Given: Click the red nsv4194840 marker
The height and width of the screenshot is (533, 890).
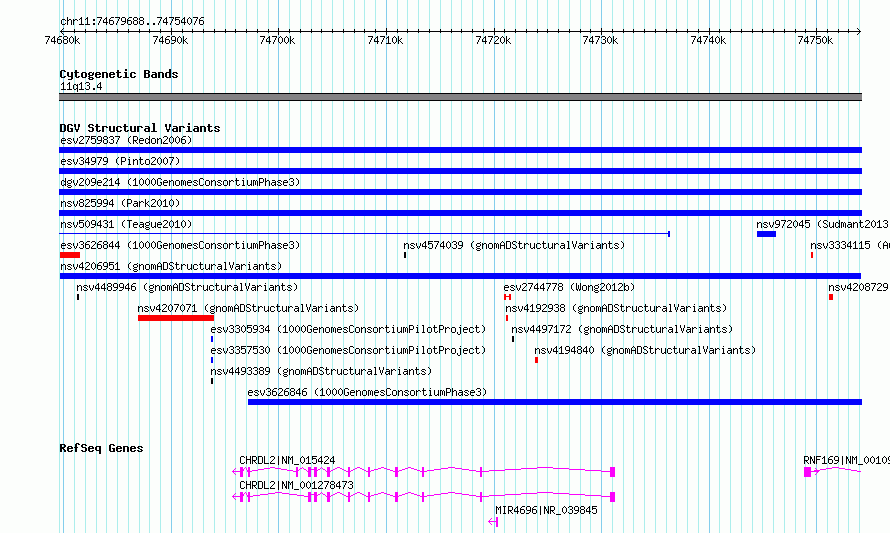Looking at the screenshot, I should 536,360.
